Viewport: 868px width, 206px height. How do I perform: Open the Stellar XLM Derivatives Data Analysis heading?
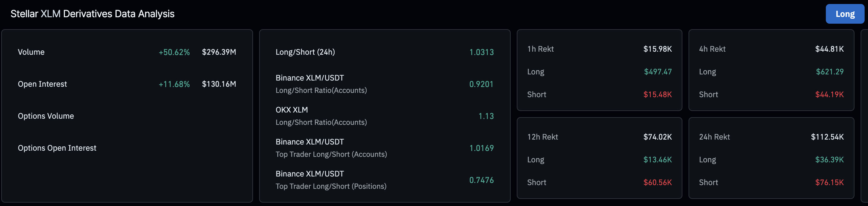click(92, 14)
